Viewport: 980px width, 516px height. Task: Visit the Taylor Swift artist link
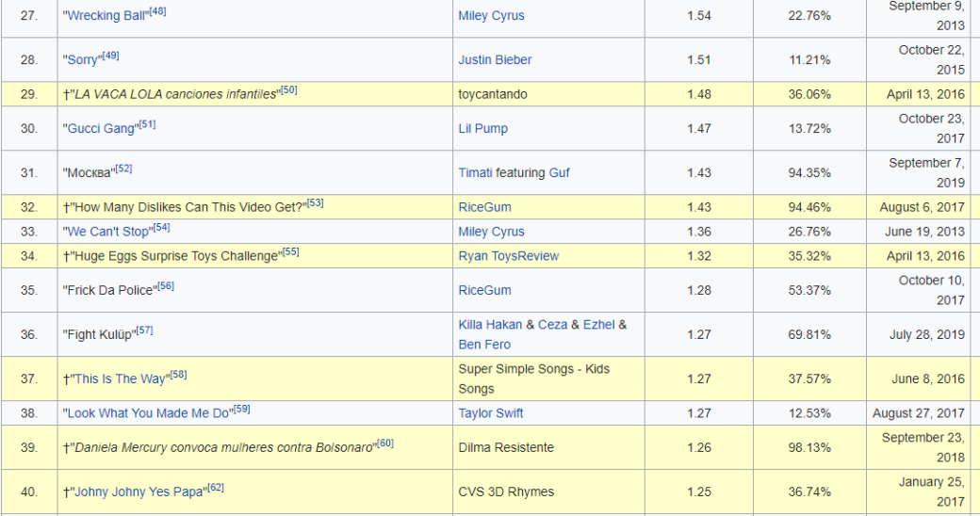(491, 413)
